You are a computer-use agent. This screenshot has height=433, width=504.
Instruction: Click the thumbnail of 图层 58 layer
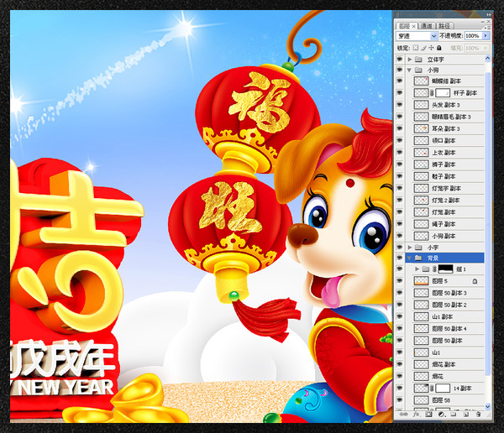tap(421, 400)
